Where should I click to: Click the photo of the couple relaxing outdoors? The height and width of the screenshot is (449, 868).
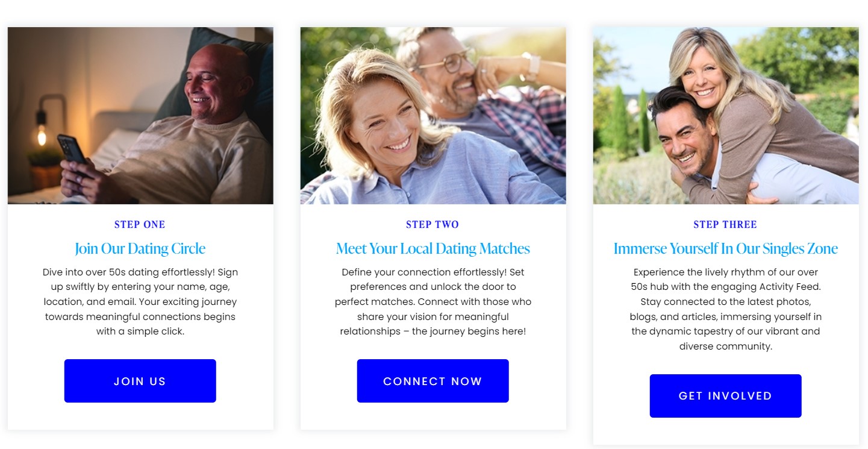click(x=433, y=116)
